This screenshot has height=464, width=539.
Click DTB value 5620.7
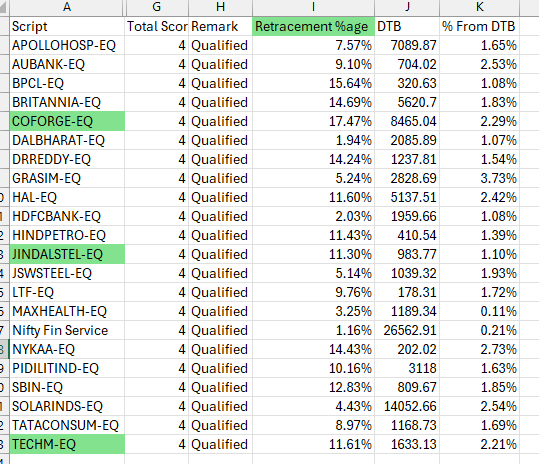[x=407, y=102]
